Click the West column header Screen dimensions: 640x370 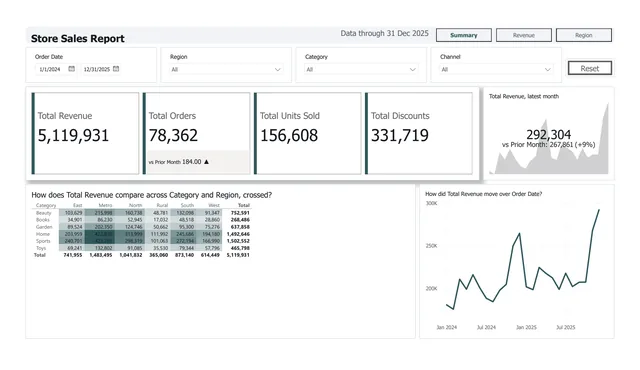click(x=214, y=205)
